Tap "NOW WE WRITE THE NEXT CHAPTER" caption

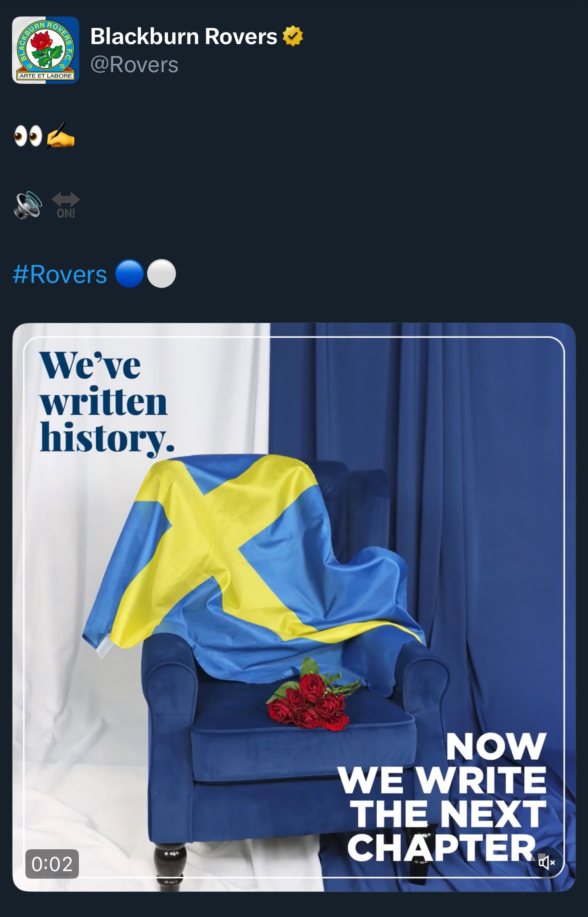click(x=442, y=798)
